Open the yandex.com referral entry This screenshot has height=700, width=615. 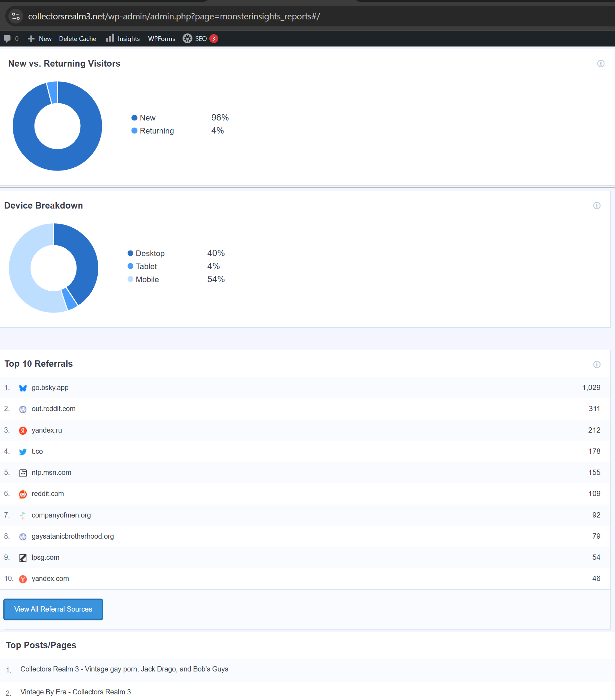click(305, 578)
